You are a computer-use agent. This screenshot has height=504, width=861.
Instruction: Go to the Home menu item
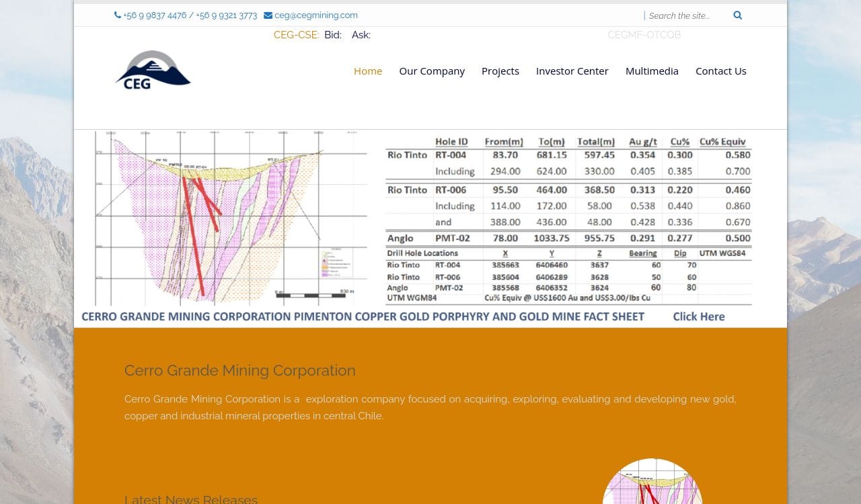click(368, 71)
